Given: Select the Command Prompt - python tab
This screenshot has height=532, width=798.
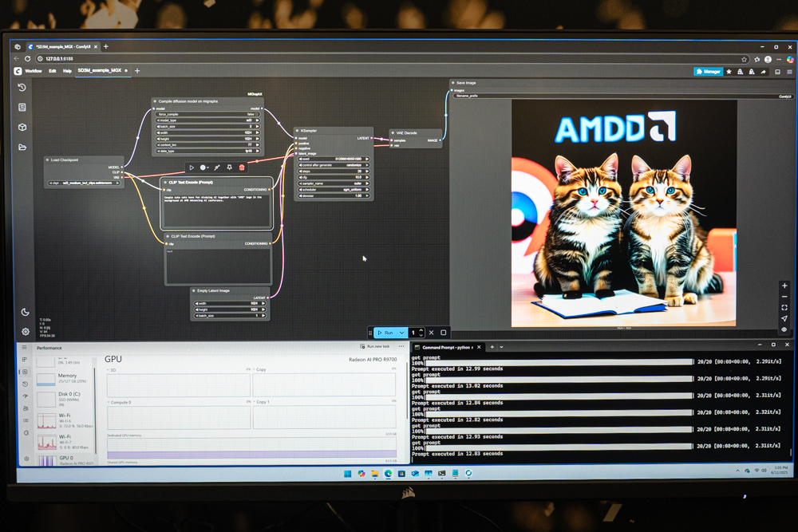Looking at the screenshot, I should 447,348.
